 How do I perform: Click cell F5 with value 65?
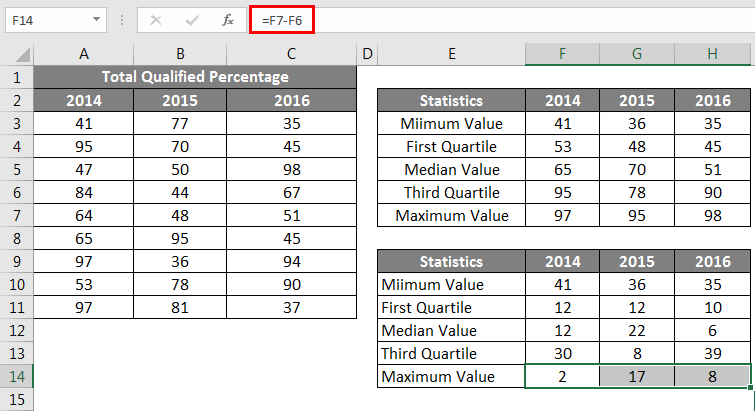(x=562, y=170)
